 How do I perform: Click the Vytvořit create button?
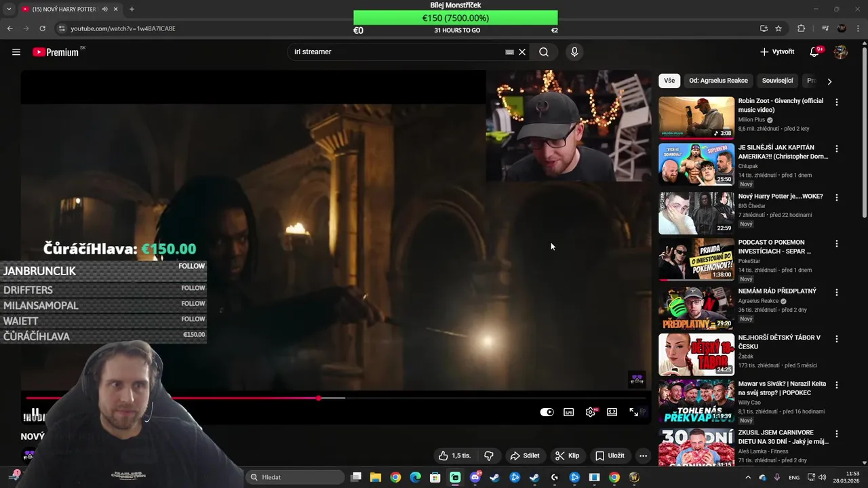[x=777, y=52]
